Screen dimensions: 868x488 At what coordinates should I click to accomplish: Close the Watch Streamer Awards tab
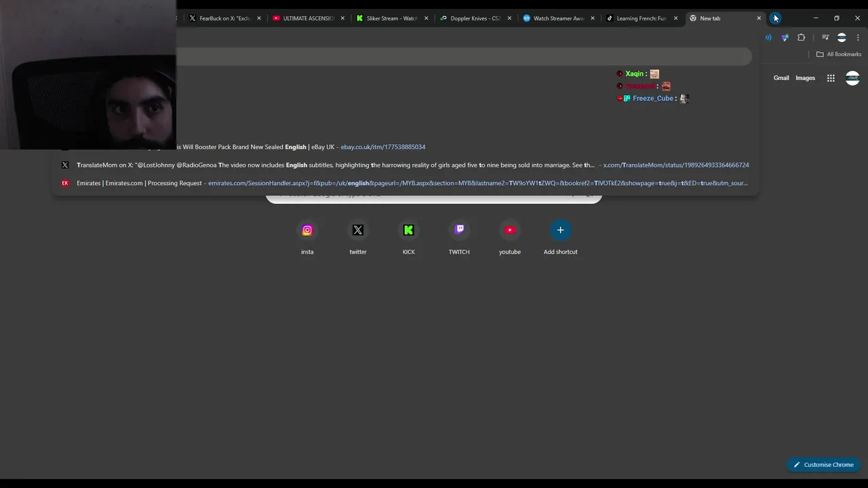click(593, 18)
